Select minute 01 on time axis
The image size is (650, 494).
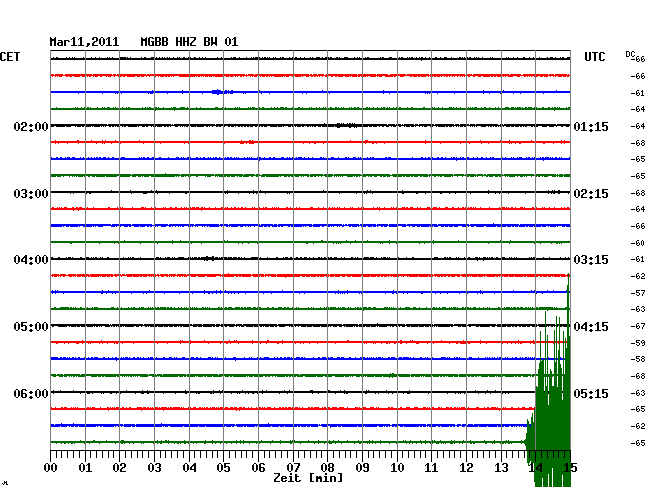coord(85,467)
